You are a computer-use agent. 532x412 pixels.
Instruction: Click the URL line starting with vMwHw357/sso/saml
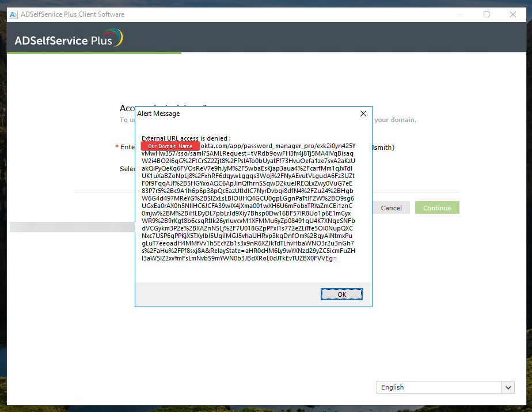[x=248, y=153]
